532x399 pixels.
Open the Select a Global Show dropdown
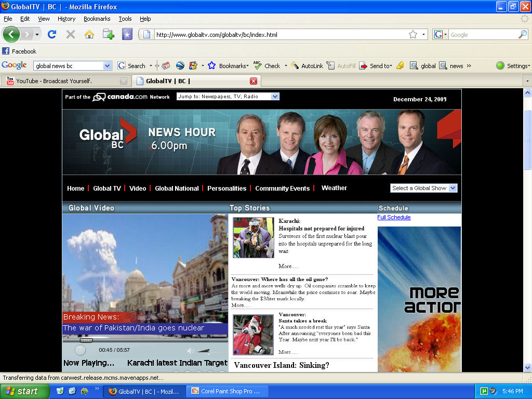tap(452, 188)
